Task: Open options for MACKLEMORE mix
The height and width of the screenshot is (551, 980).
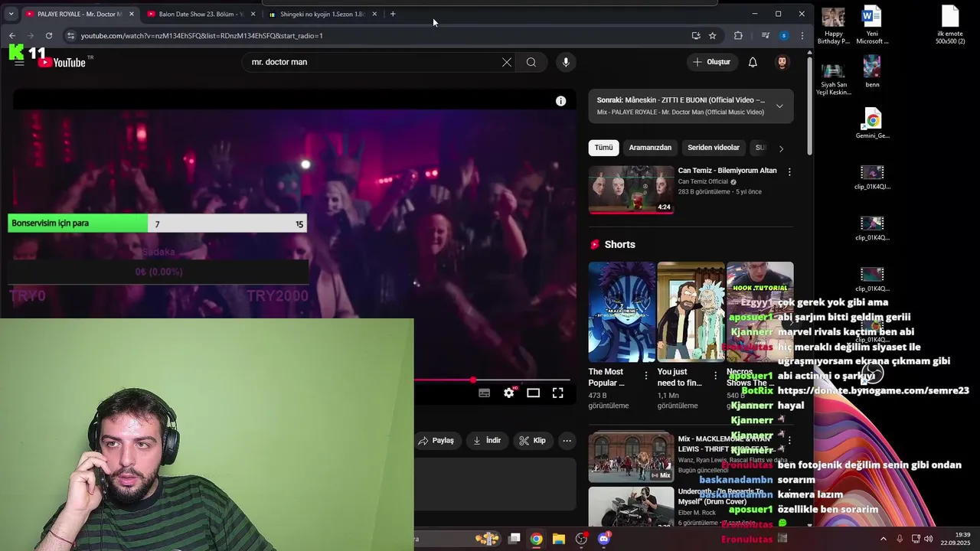Action: pos(789,441)
